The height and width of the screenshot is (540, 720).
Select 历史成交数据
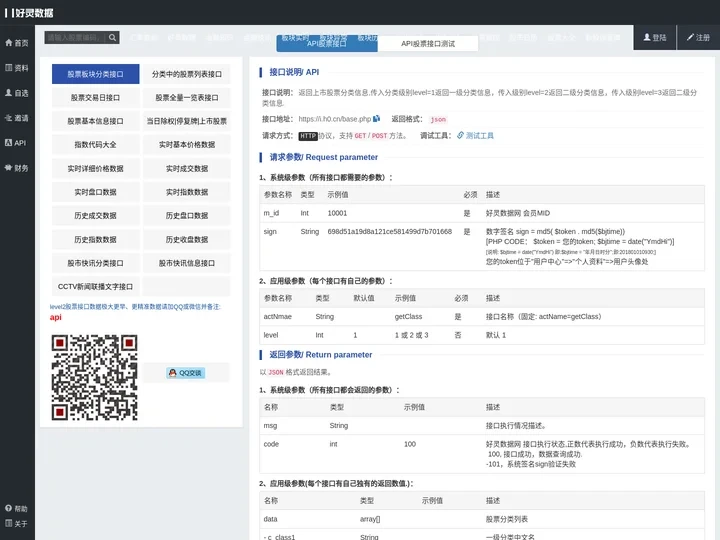click(96, 215)
